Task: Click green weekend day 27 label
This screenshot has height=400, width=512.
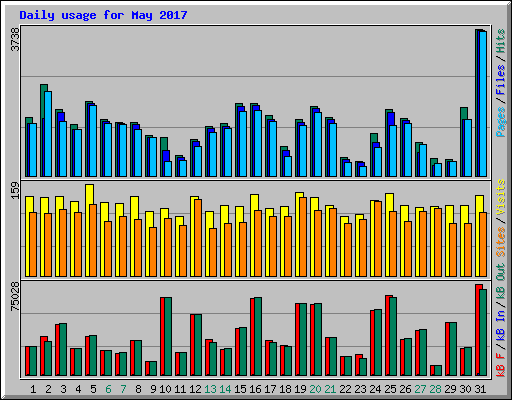Action: pyautogui.click(x=420, y=389)
